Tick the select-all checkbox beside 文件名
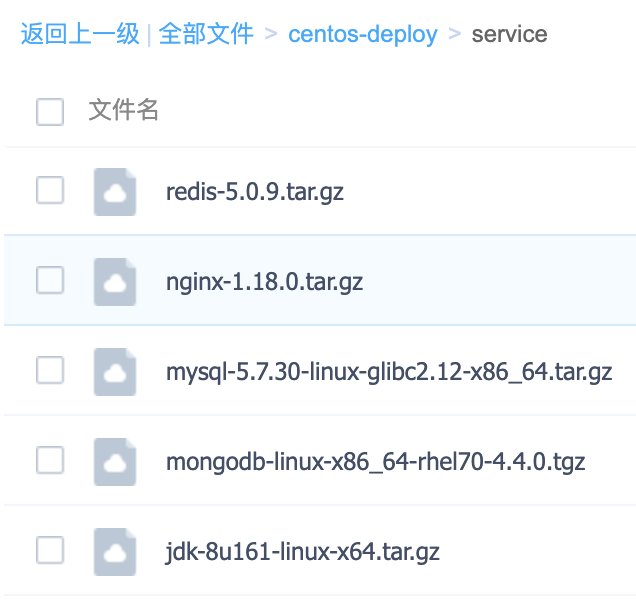This screenshot has width=636, height=608. 50,111
